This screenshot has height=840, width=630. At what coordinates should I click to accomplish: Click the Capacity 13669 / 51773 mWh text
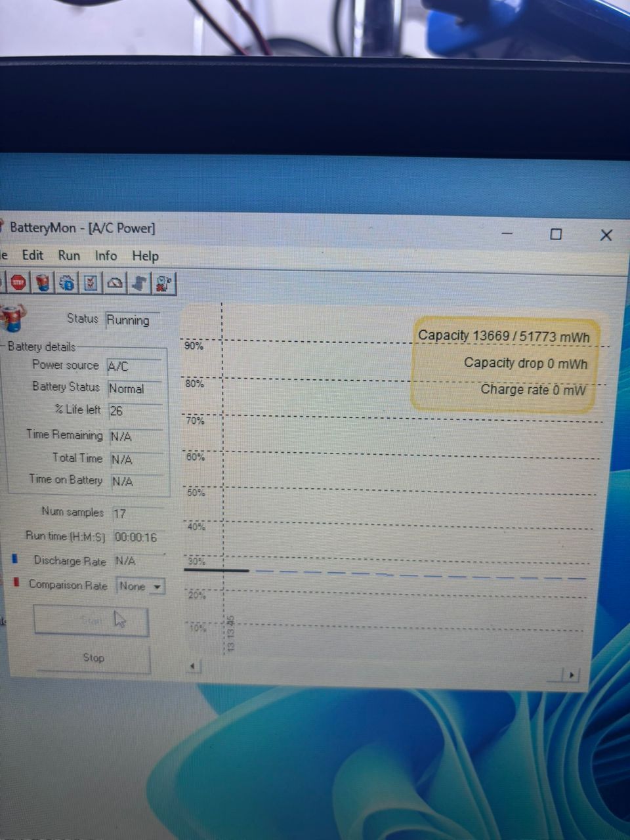(x=504, y=336)
